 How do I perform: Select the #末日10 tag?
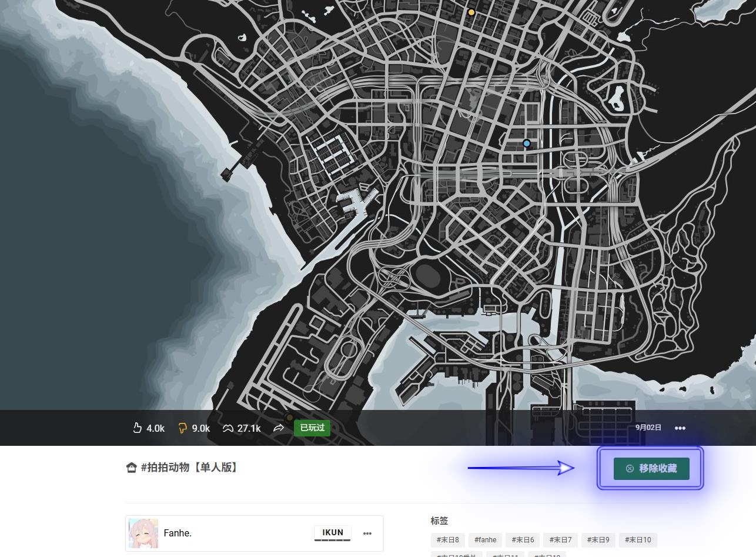(638, 540)
